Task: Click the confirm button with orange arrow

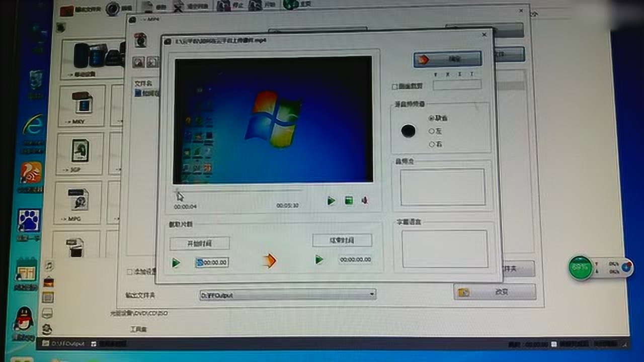Action: 447,59
